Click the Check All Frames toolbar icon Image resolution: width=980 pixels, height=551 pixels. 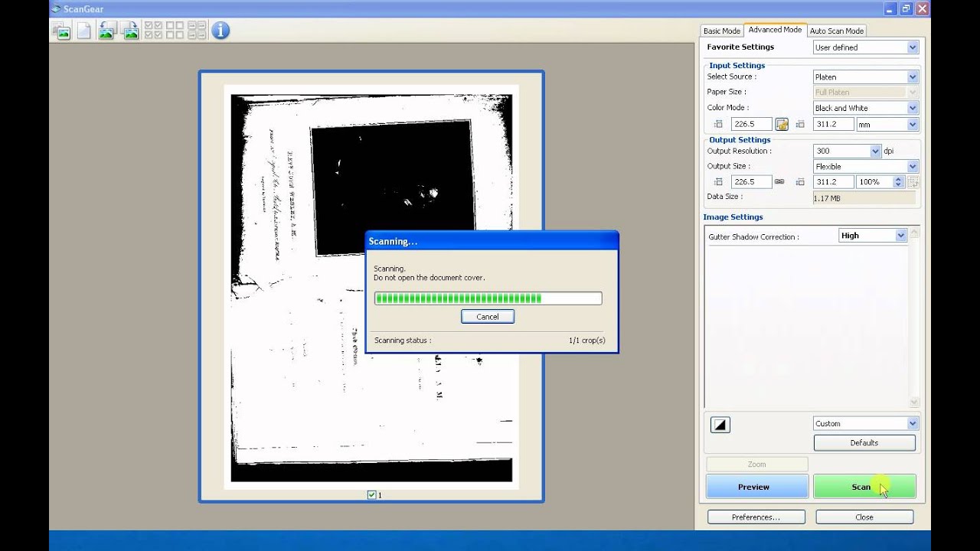tap(153, 31)
